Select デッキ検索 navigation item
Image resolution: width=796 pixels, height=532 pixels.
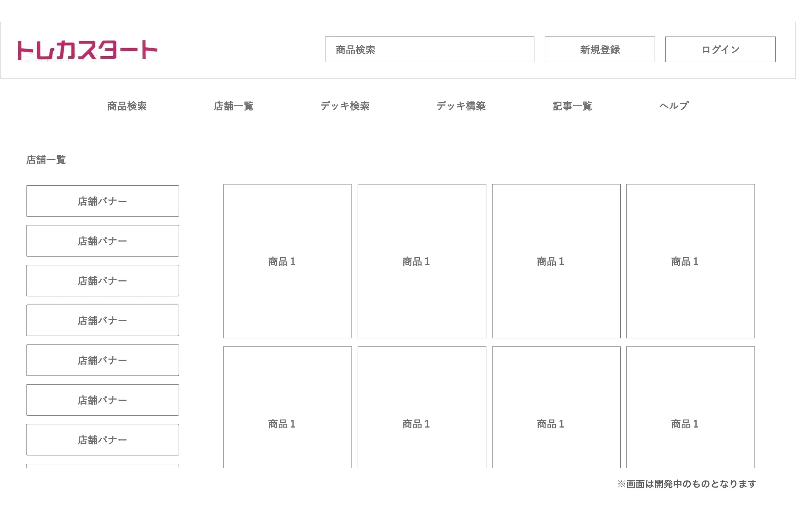pos(345,106)
